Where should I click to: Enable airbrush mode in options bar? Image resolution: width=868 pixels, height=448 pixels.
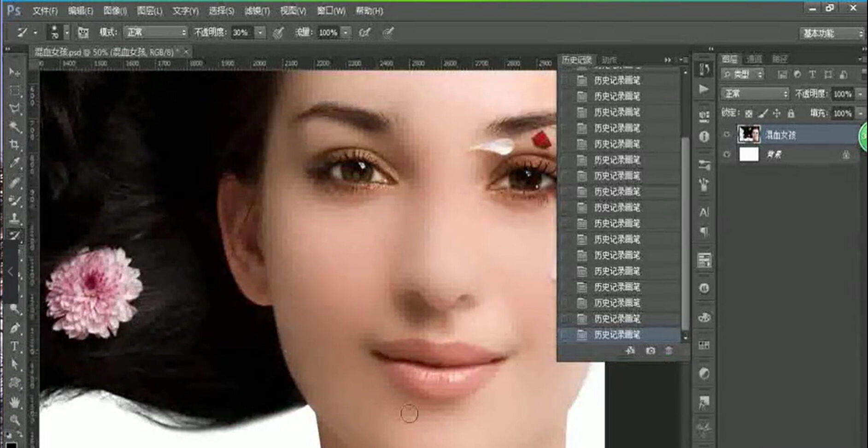point(364,33)
